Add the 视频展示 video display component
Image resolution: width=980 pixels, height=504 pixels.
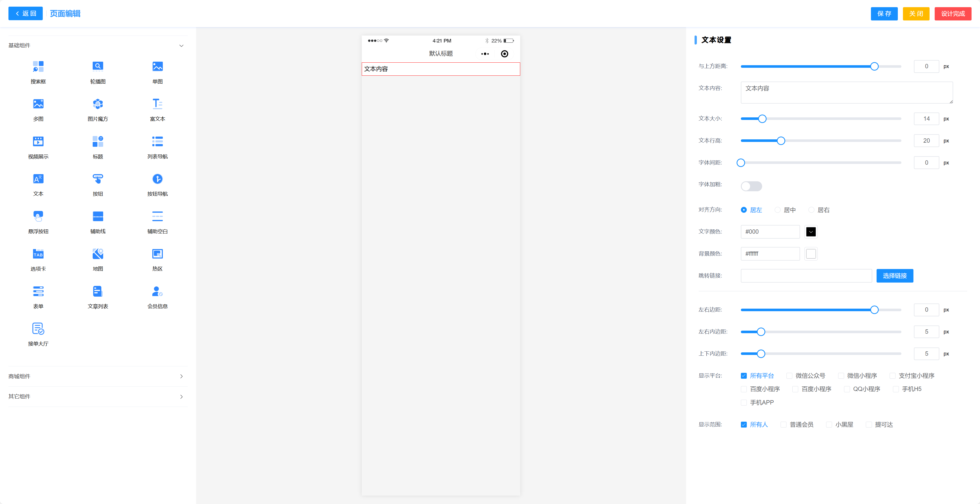[x=38, y=141]
